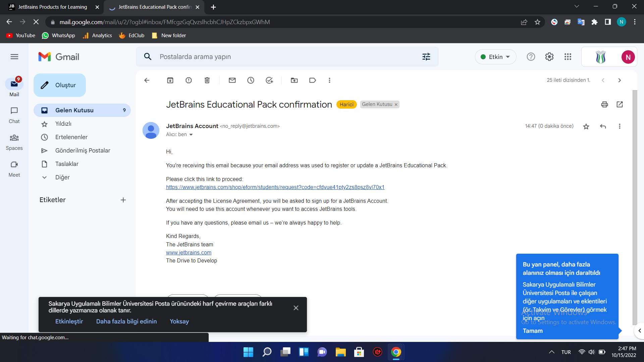Viewport: 644px width, 362px height.
Task: Add to tasks icon in toolbar
Action: pos(269,80)
